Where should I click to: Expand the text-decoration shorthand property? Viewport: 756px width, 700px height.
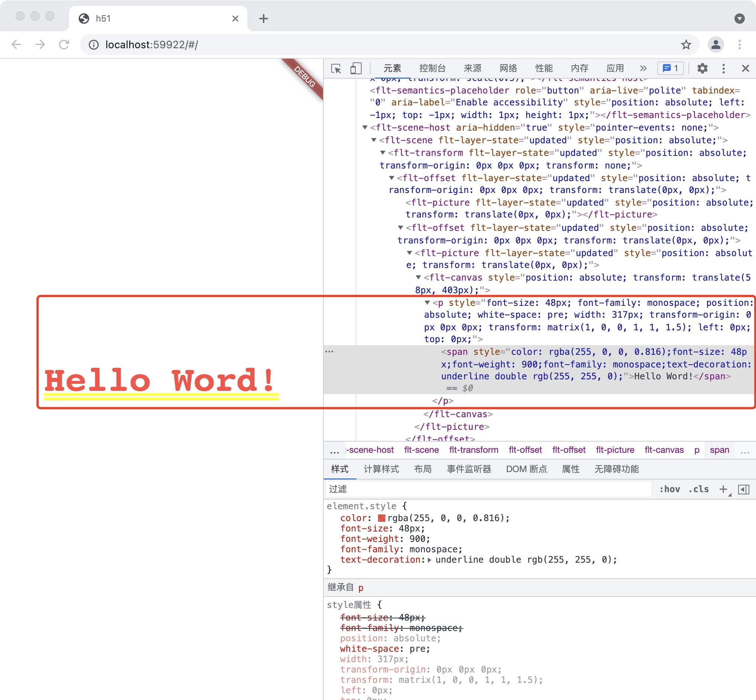pyautogui.click(x=429, y=560)
